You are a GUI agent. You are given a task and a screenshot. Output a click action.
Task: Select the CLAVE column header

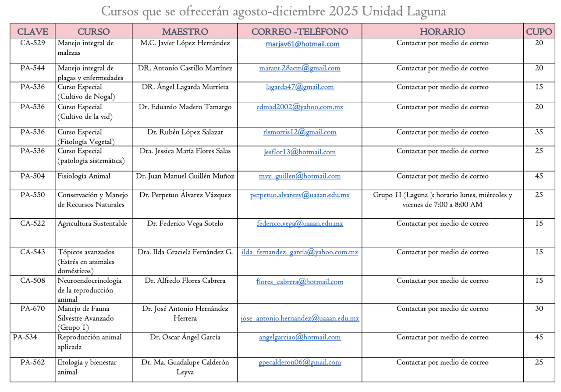(32, 31)
